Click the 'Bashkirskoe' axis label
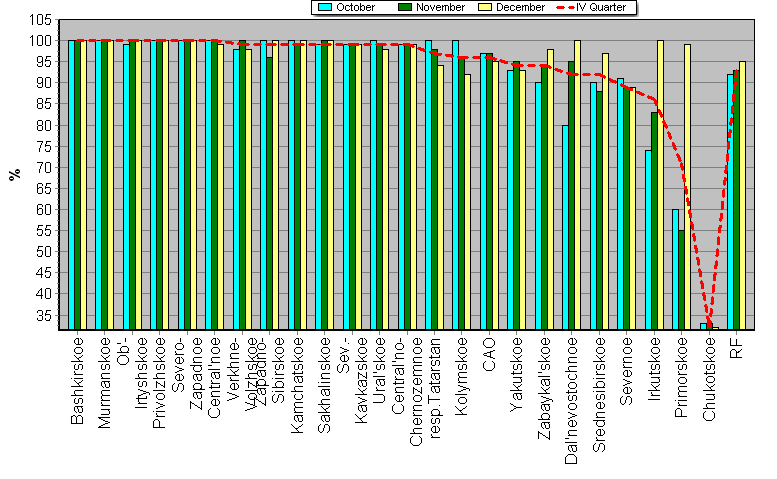This screenshot has height=479, width=777. [77, 381]
